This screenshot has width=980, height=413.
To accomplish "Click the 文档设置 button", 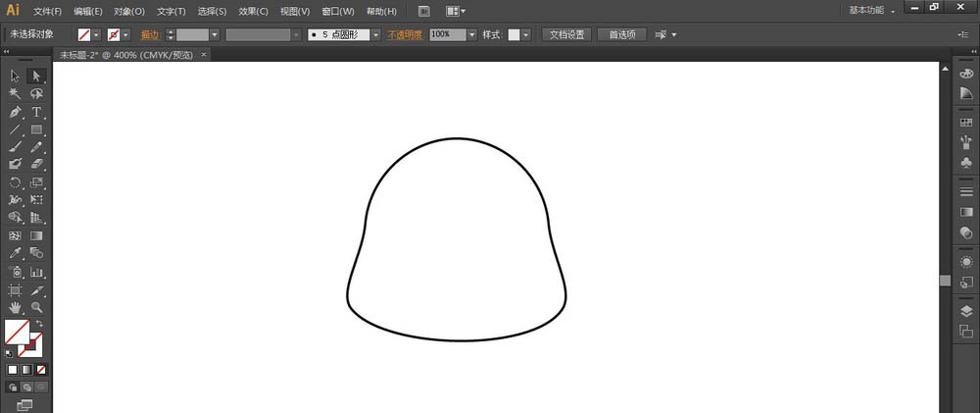I will [x=566, y=34].
